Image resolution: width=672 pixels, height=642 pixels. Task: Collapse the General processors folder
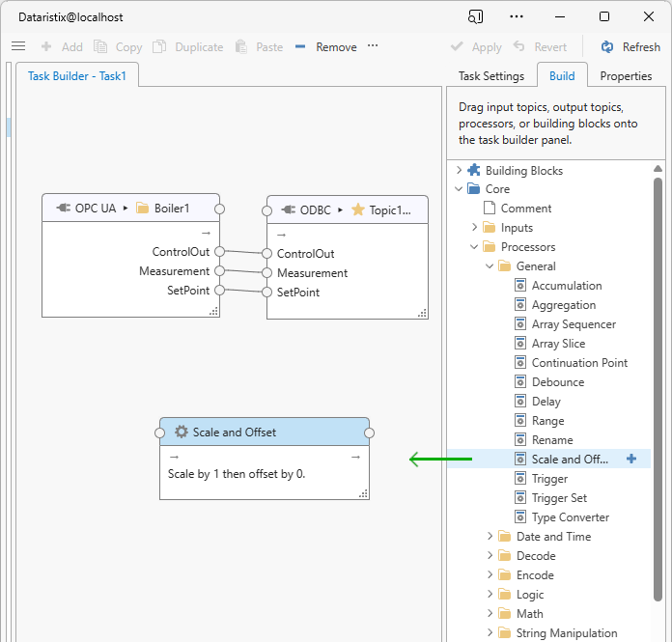tap(490, 266)
